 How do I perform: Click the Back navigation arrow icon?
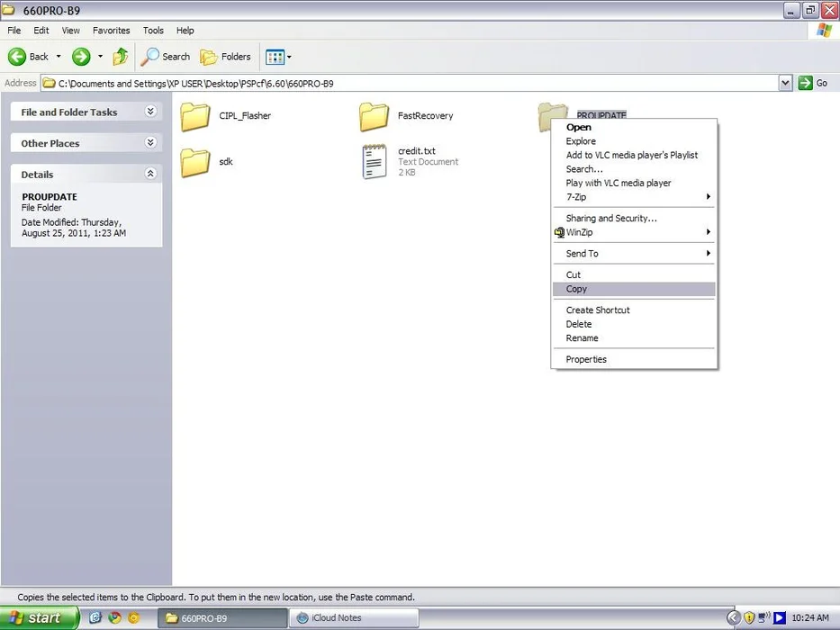click(x=17, y=57)
